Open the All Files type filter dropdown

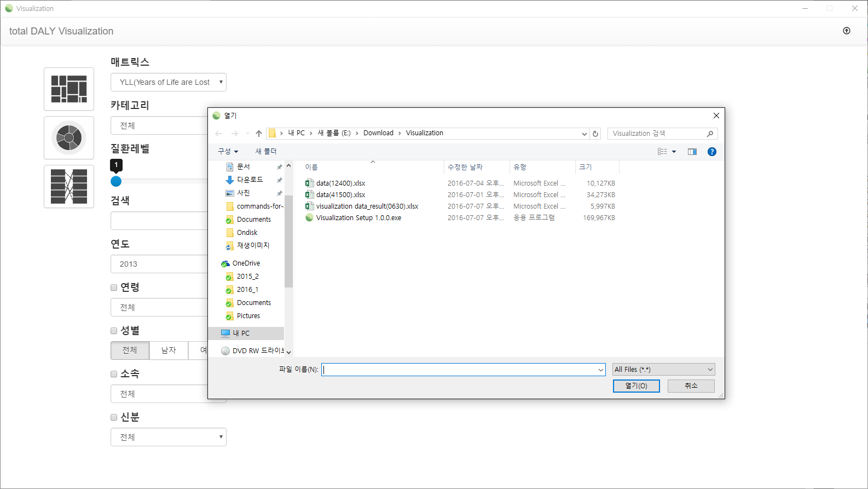tap(663, 370)
